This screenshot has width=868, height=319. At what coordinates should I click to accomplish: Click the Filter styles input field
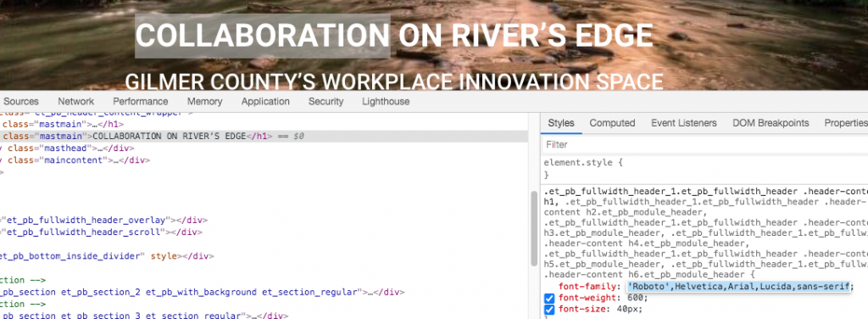coord(704,144)
